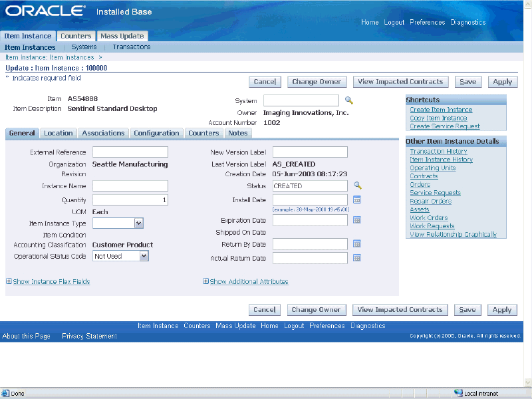Click the bottom Save button
532x399 pixels.
467,310
